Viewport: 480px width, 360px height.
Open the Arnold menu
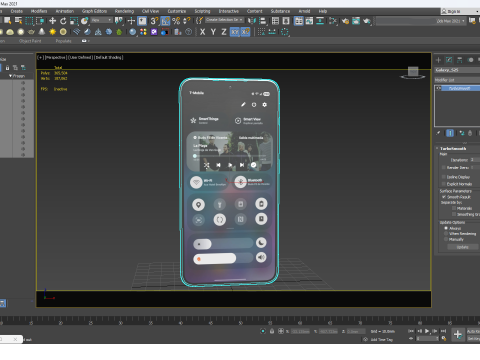304,11
